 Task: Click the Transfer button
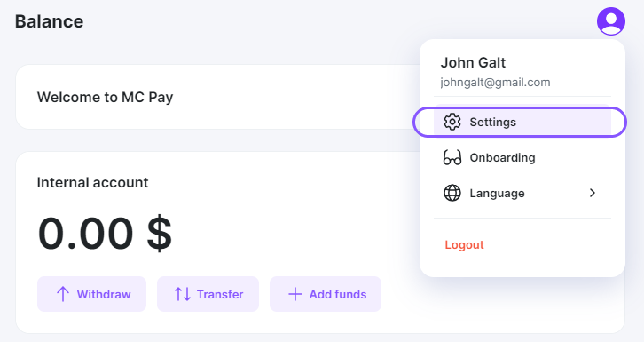208,294
